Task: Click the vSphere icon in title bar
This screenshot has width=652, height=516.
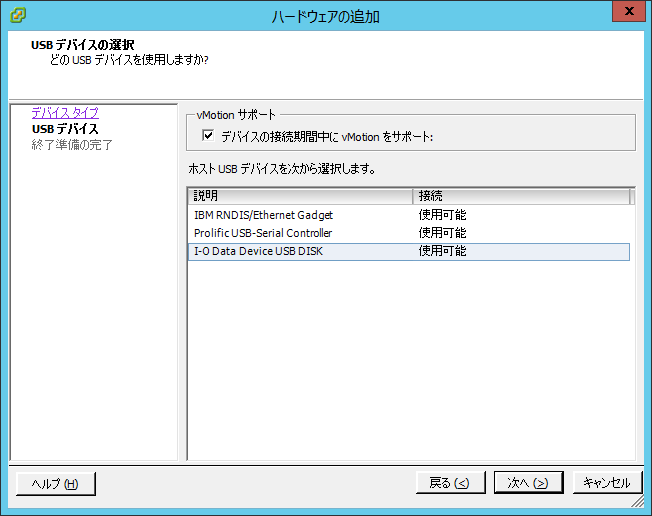Action: pyautogui.click(x=17, y=15)
